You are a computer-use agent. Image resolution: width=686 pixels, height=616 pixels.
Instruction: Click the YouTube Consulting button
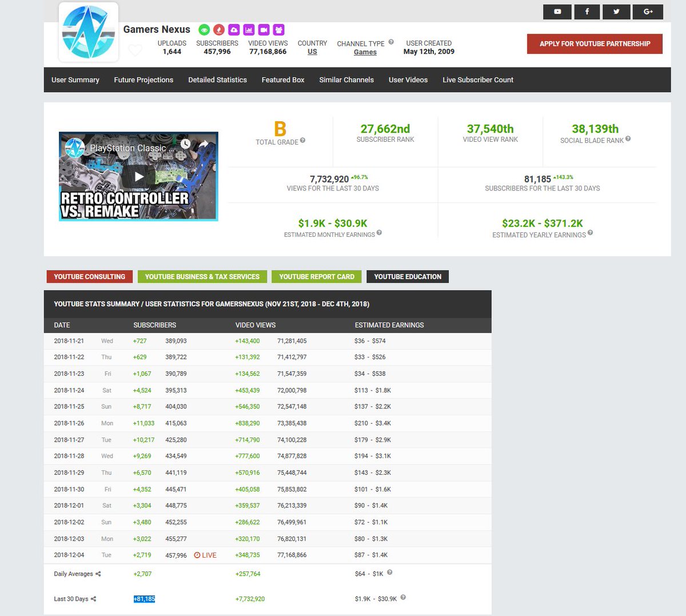click(90, 277)
